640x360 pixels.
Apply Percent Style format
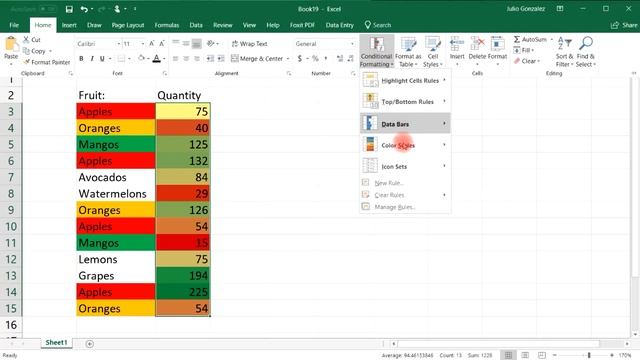pos(315,59)
